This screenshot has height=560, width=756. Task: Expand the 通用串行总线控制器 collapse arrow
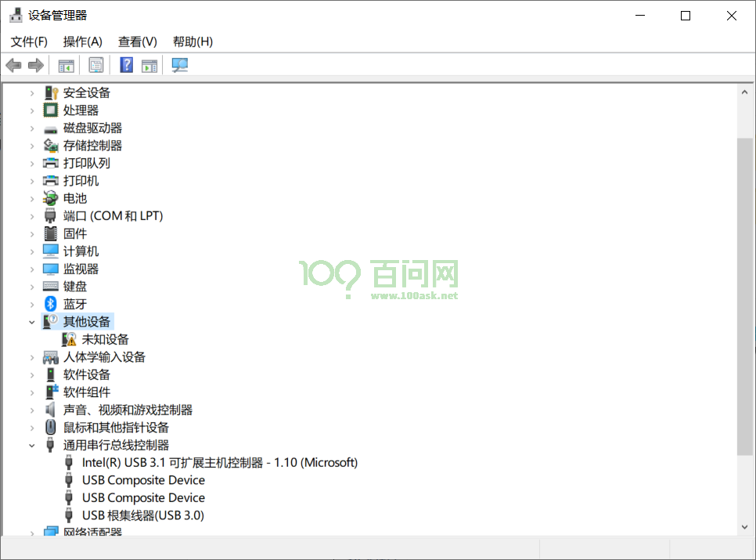pos(32,444)
